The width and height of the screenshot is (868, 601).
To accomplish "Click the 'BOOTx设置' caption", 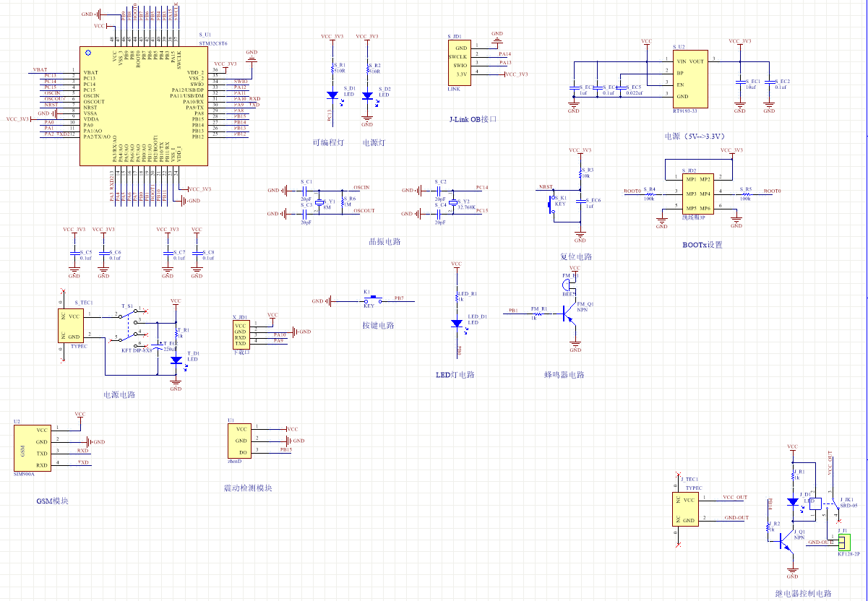I will point(702,244).
